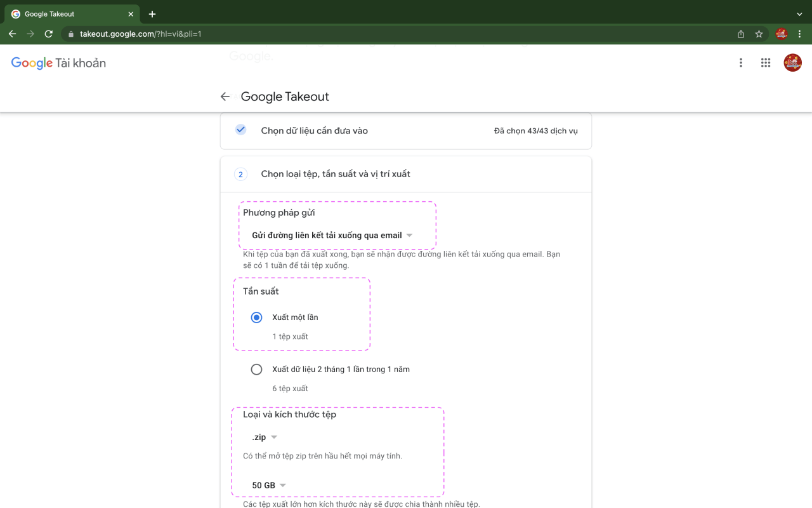Open Chrome's three-dot menu
Viewport: 812px width, 508px height.
pyautogui.click(x=800, y=34)
